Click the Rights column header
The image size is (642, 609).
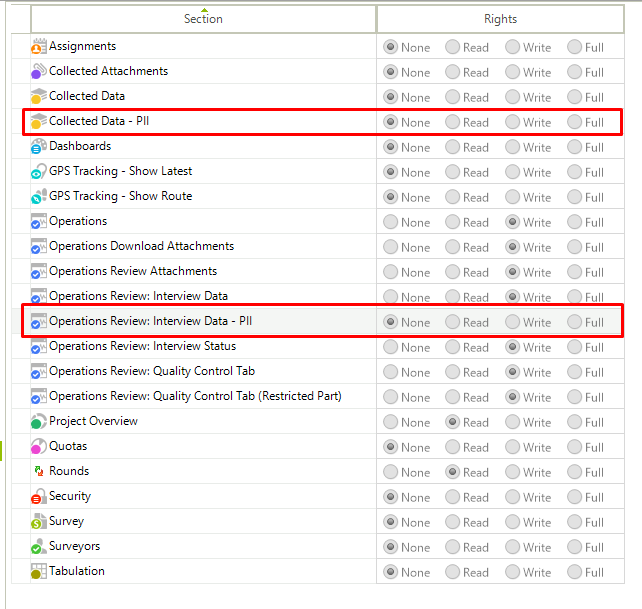500,19
